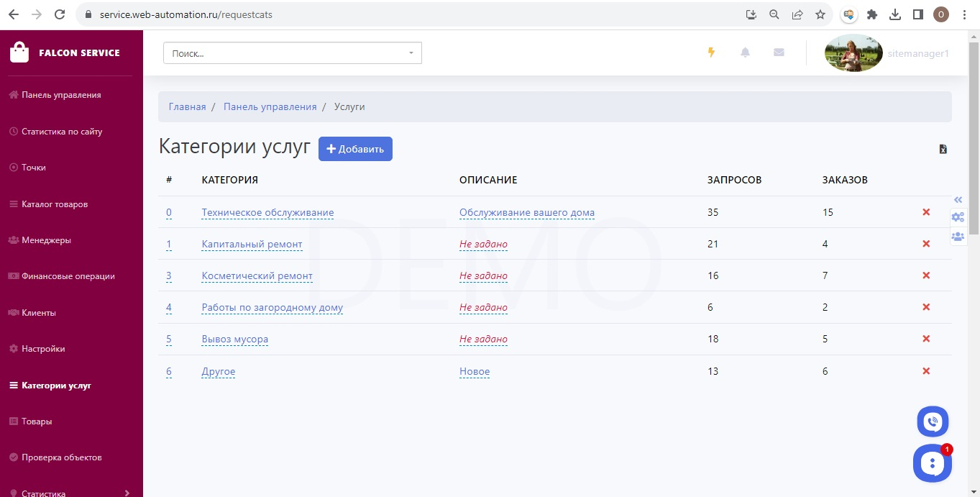This screenshot has width=980, height=497.
Task: Click the lightning bolt icon in header
Action: click(x=711, y=53)
